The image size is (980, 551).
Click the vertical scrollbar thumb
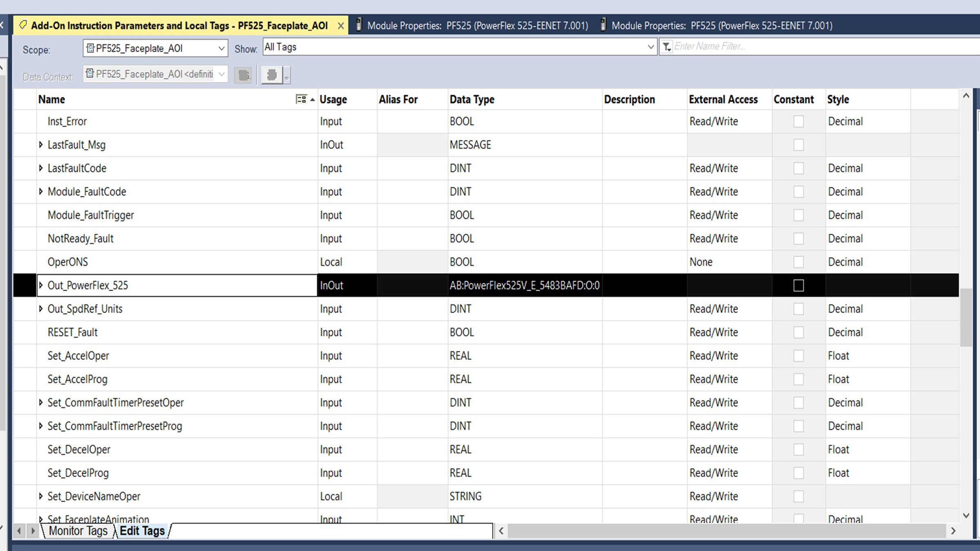point(966,318)
